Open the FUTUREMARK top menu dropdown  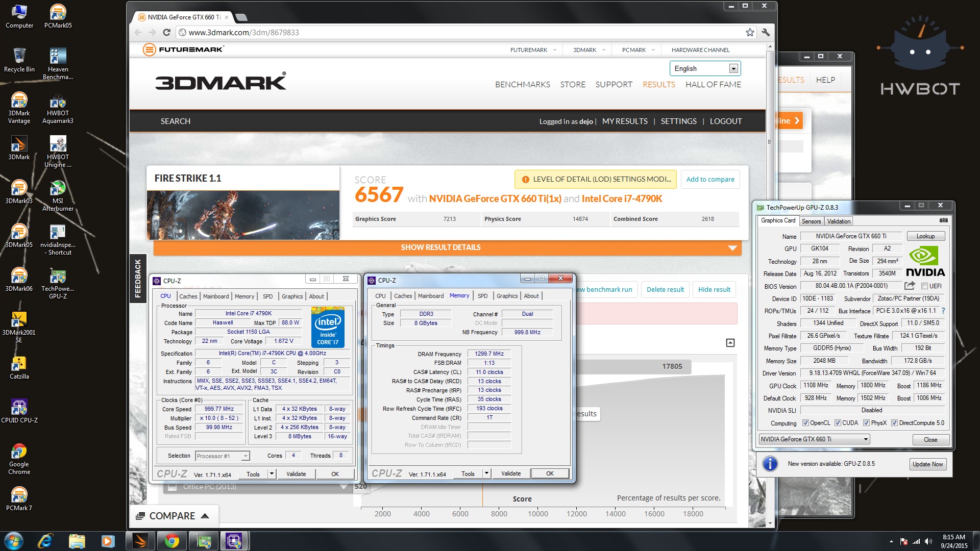[533, 50]
